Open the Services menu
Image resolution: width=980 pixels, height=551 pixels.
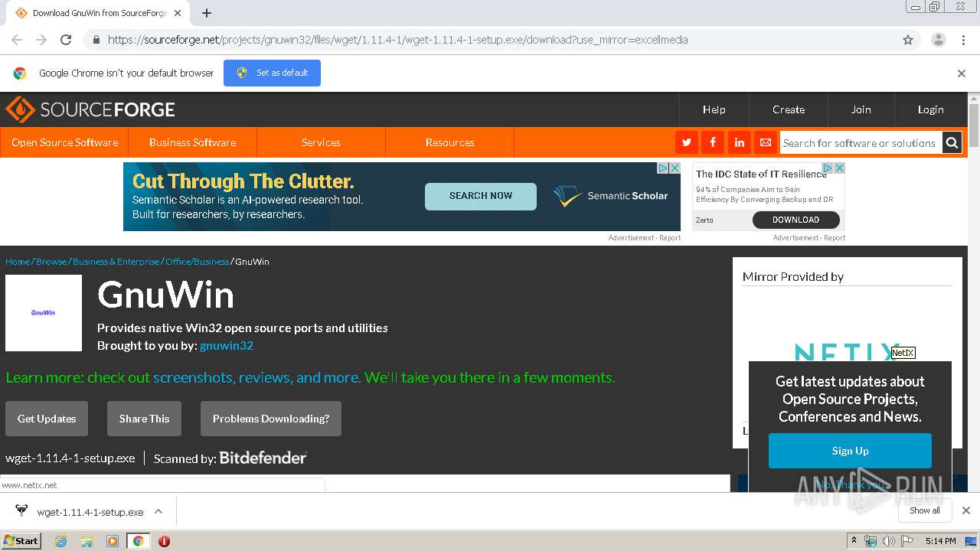[x=321, y=142]
